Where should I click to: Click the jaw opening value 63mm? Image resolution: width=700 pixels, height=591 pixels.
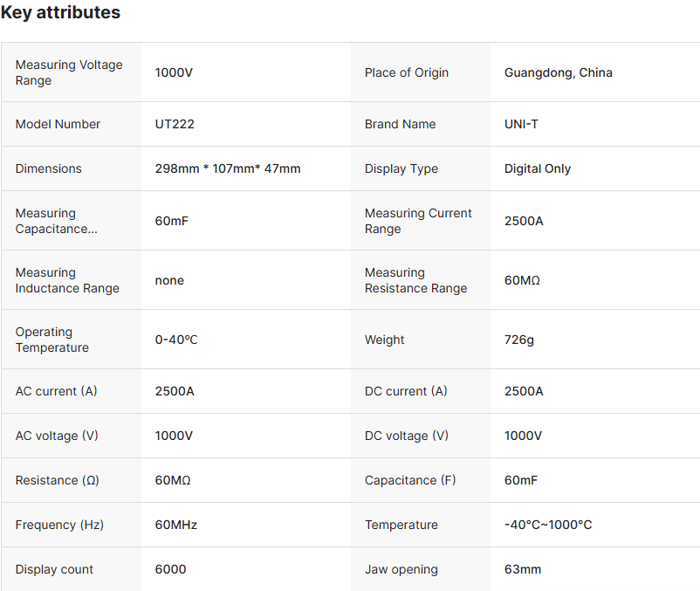click(522, 569)
